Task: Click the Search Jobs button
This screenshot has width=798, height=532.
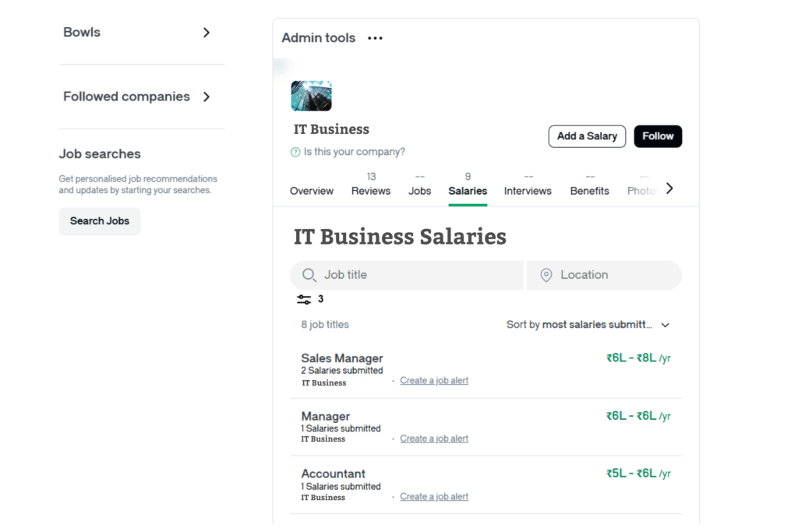Action: click(100, 221)
